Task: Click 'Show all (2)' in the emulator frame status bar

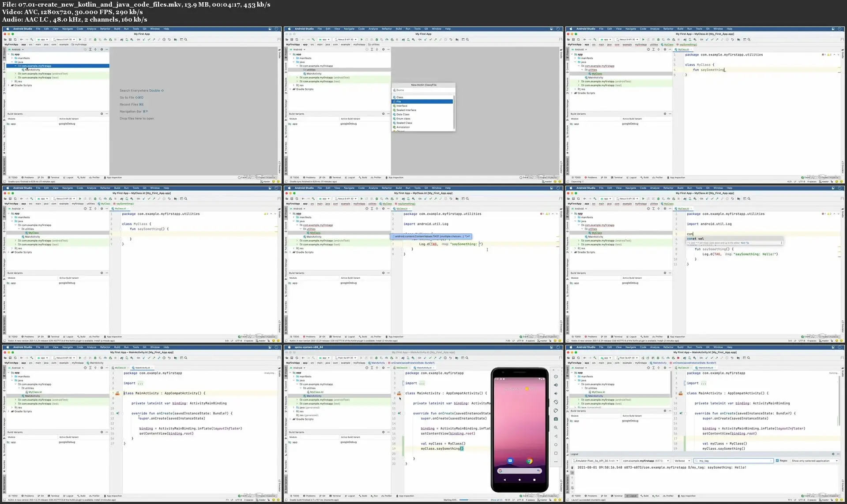Action: (x=497, y=500)
